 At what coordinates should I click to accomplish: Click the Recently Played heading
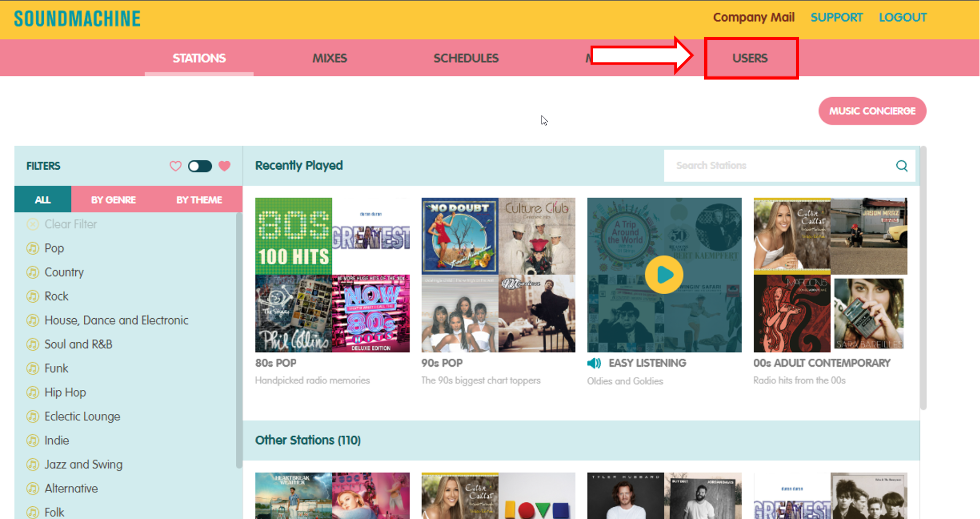(299, 166)
